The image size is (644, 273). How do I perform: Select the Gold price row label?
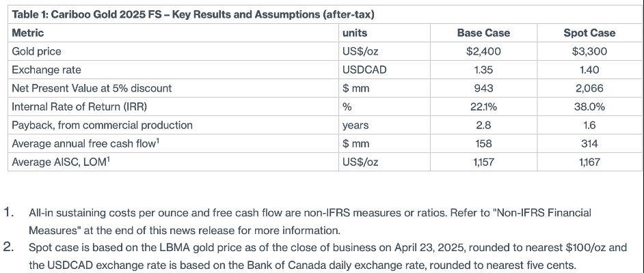(x=36, y=51)
